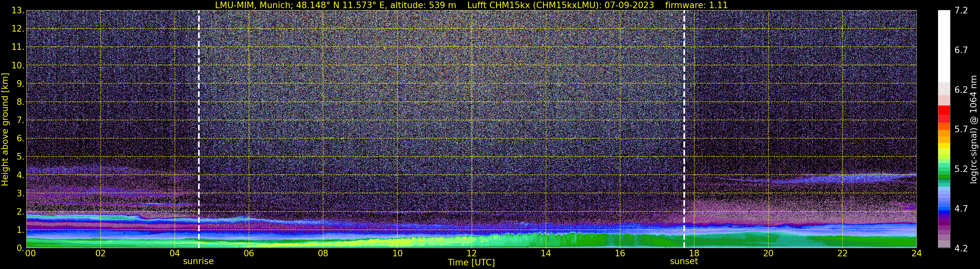Viewport: 980px width, 269px height.
Task: Click time axis tick label "02"
Action: click(x=101, y=254)
